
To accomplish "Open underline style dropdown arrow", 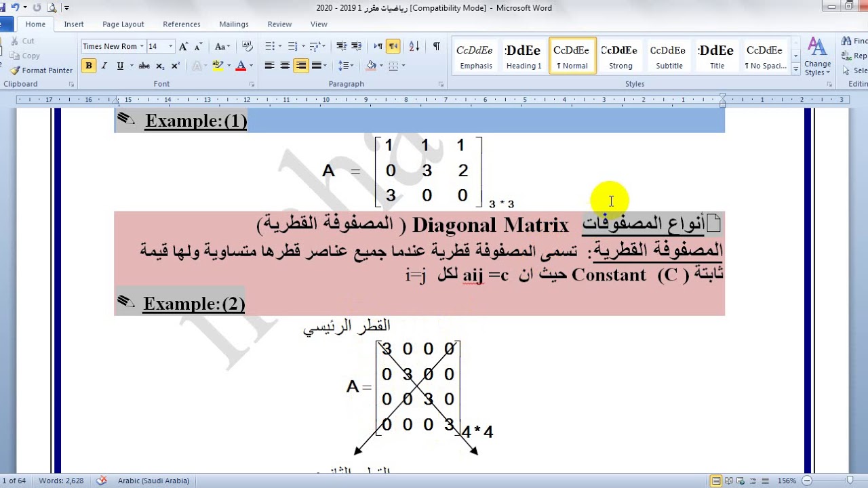I will point(130,66).
